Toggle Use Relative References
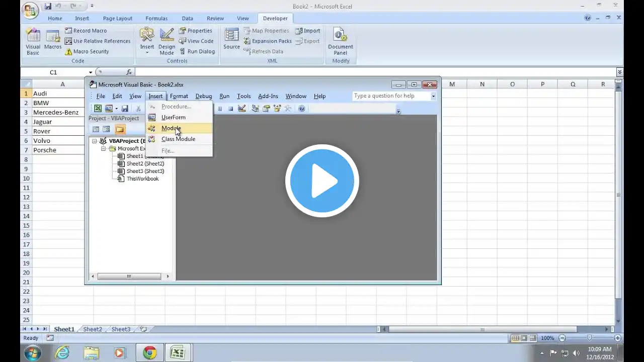This screenshot has width=644, height=362. (x=98, y=41)
